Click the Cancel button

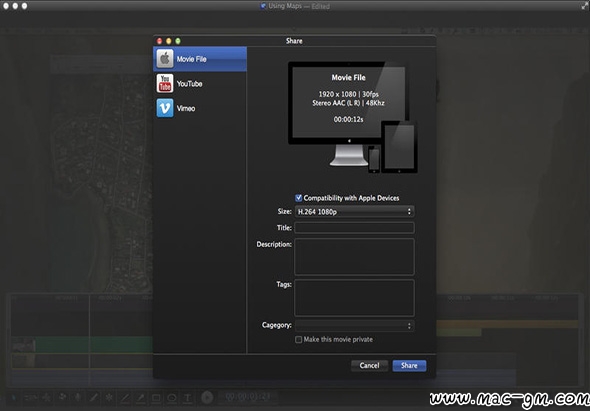(369, 365)
